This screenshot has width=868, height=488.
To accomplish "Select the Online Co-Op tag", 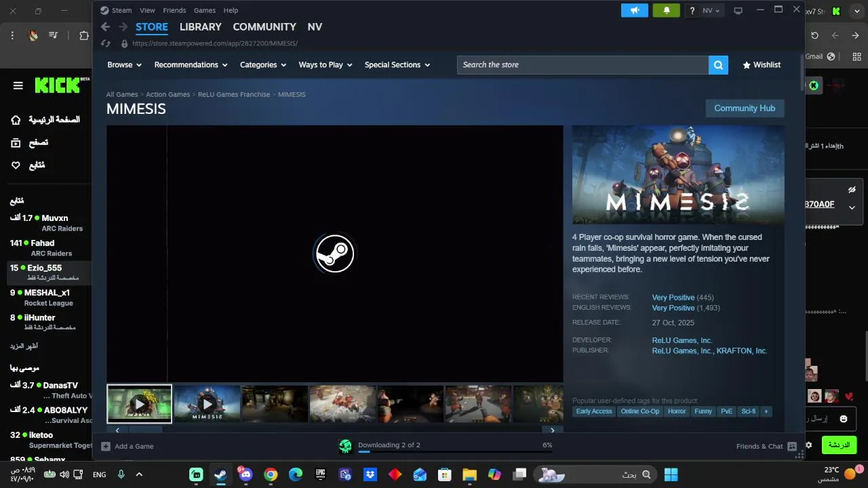I will point(640,411).
